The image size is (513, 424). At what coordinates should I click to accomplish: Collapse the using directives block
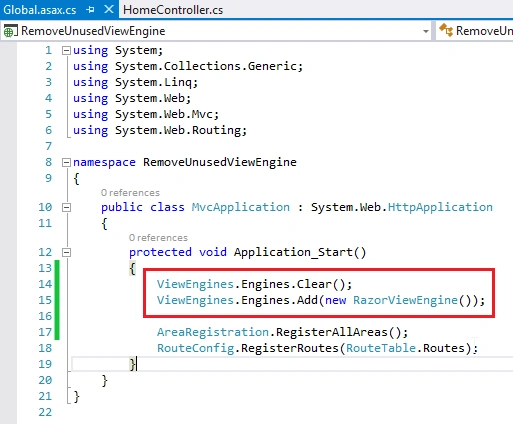[x=66, y=50]
